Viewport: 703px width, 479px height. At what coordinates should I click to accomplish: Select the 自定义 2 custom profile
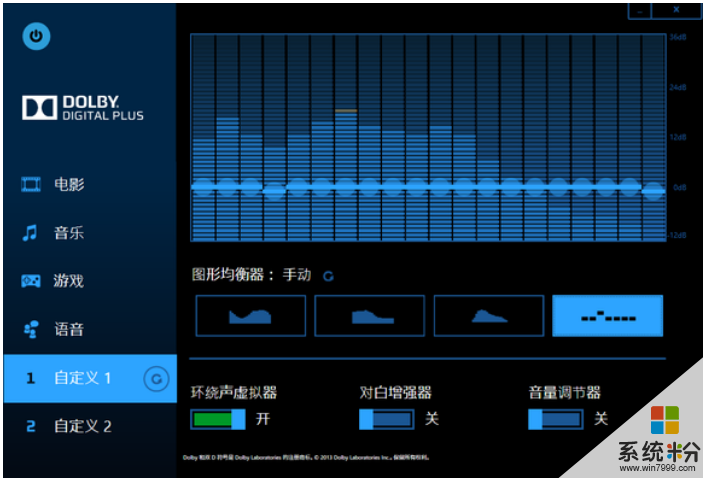pyautogui.click(x=90, y=426)
